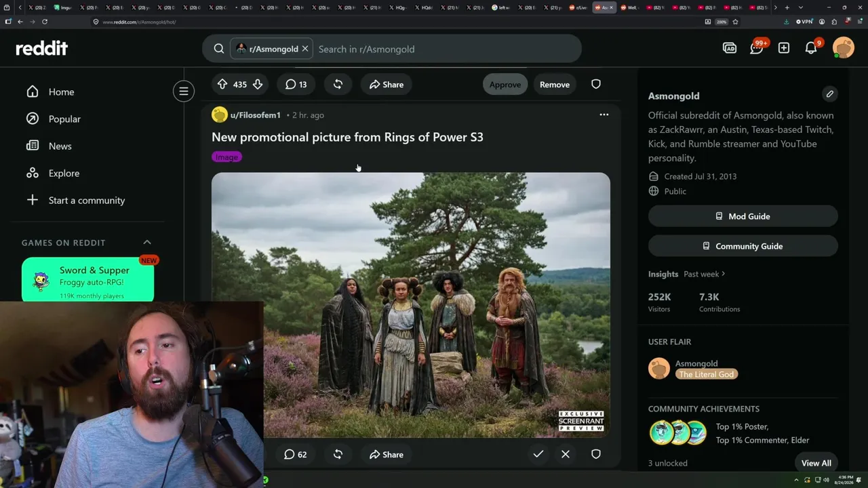Open the Sword & Supper game card
868x488 pixels.
click(87, 279)
